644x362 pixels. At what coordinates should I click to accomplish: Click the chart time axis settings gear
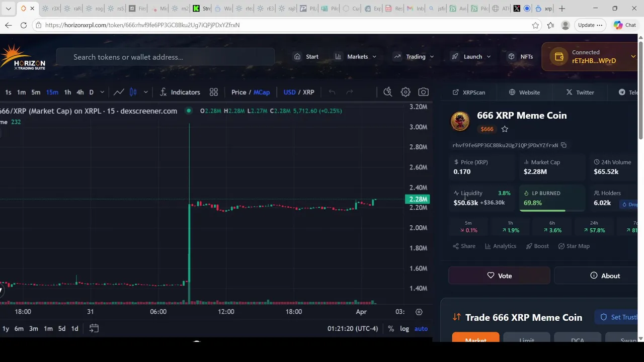tap(419, 312)
